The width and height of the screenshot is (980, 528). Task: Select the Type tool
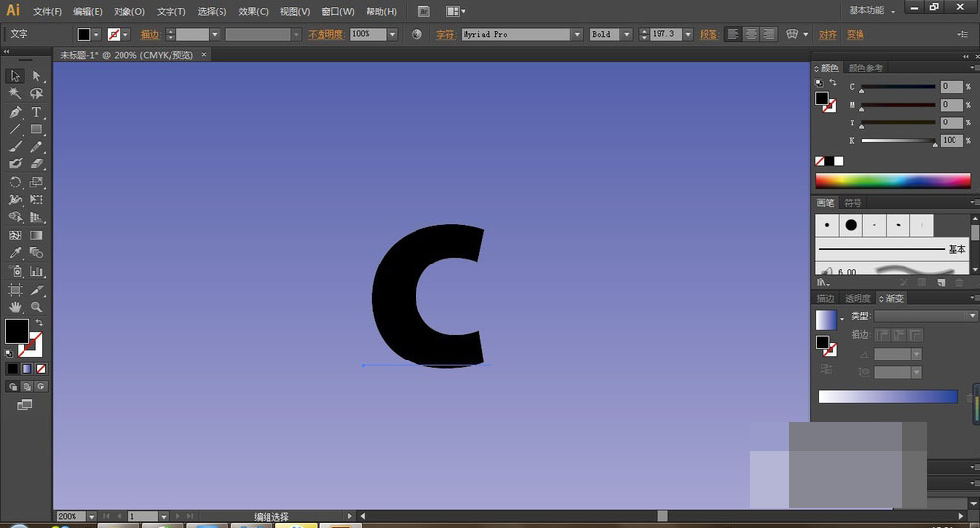pyautogui.click(x=36, y=112)
